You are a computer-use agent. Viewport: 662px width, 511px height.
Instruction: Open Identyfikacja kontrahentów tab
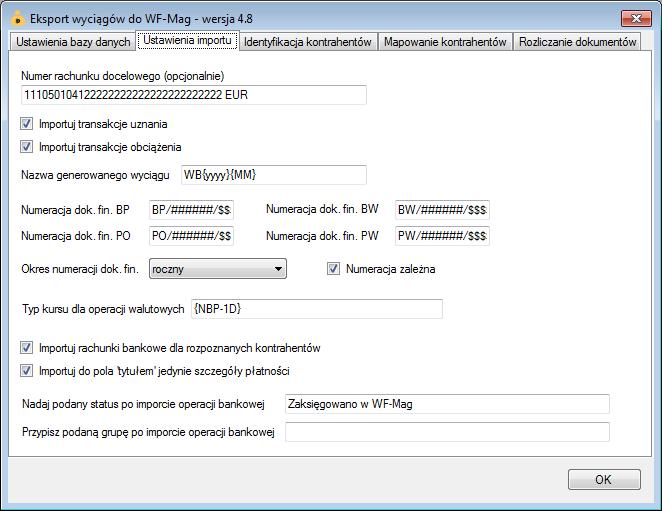coord(308,42)
